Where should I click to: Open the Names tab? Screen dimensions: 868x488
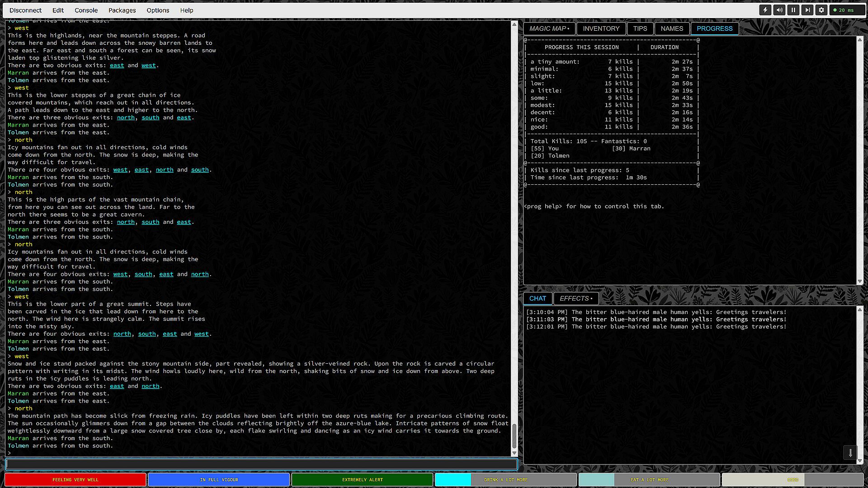(x=672, y=28)
